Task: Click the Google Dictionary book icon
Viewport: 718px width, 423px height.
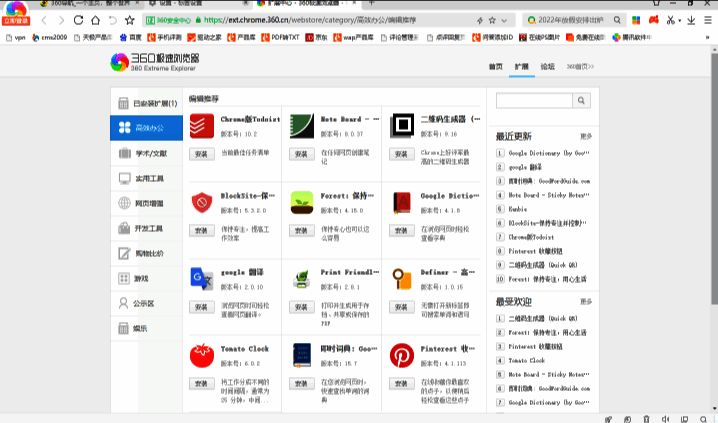Action: (402, 202)
